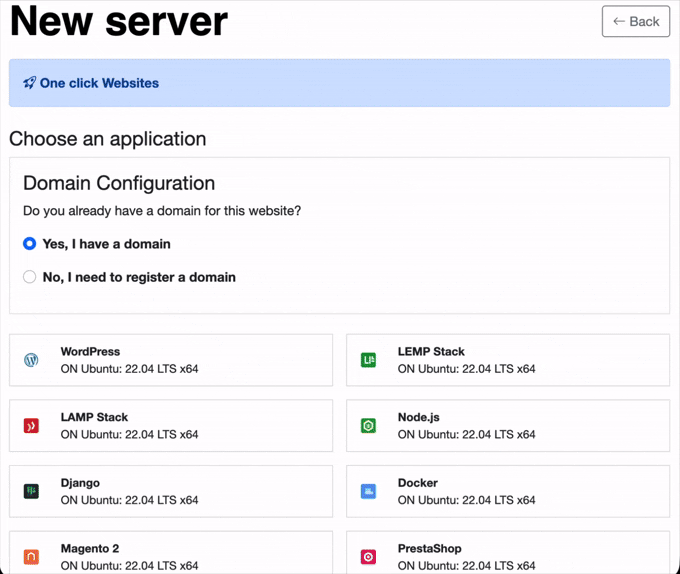Choose the PrestaShop title text
This screenshot has height=574, width=680.
[x=430, y=548]
